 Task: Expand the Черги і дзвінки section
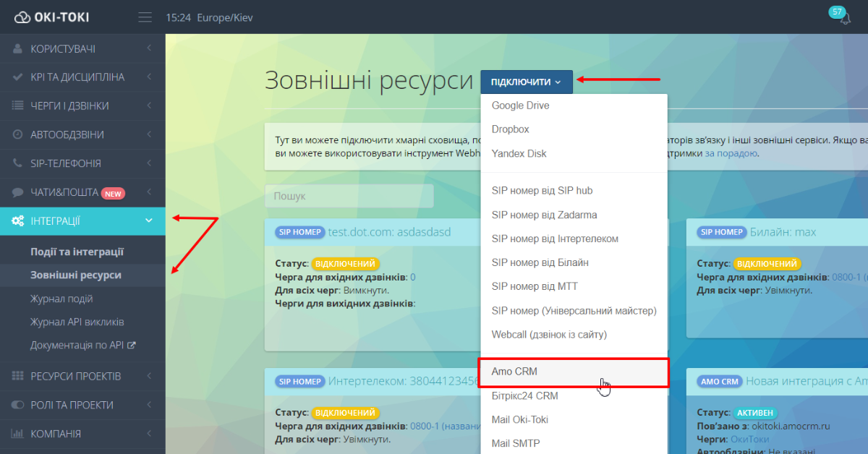point(82,106)
